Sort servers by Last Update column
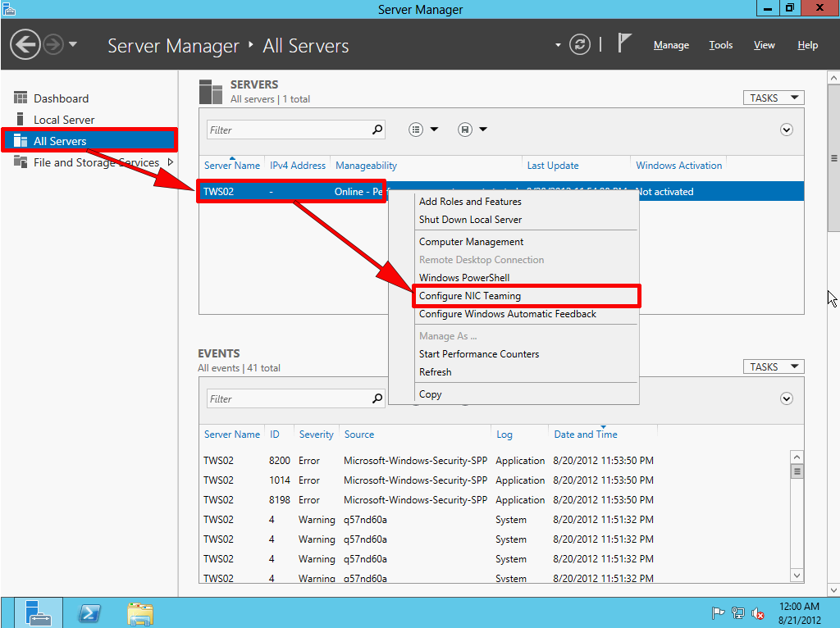Viewport: 840px width, 628px height. click(553, 166)
